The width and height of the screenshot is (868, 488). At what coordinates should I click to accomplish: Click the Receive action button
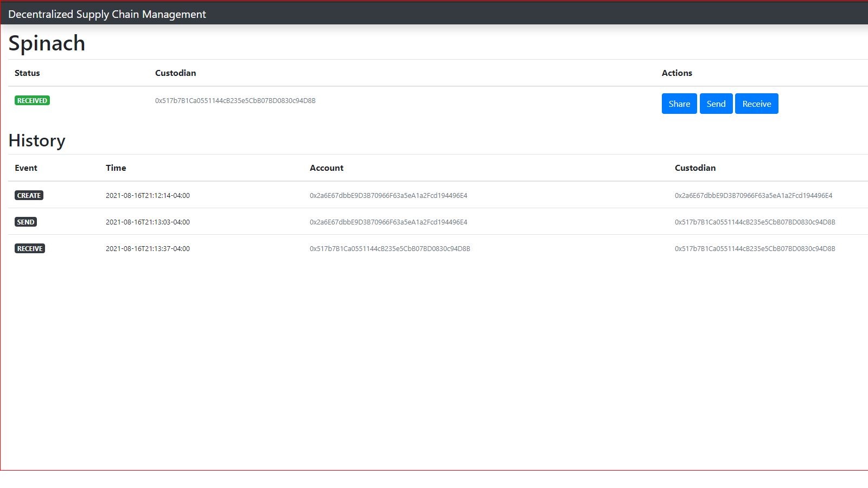pyautogui.click(x=757, y=104)
